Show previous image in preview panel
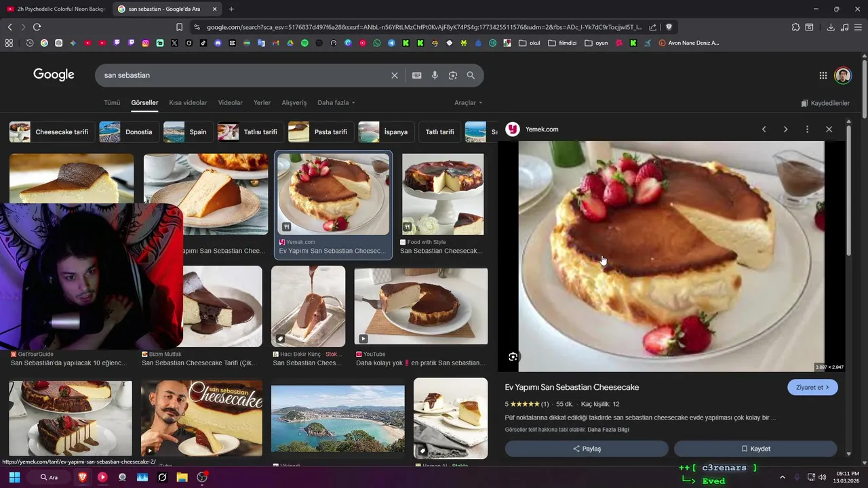This screenshot has height=488, width=868. pyautogui.click(x=764, y=129)
